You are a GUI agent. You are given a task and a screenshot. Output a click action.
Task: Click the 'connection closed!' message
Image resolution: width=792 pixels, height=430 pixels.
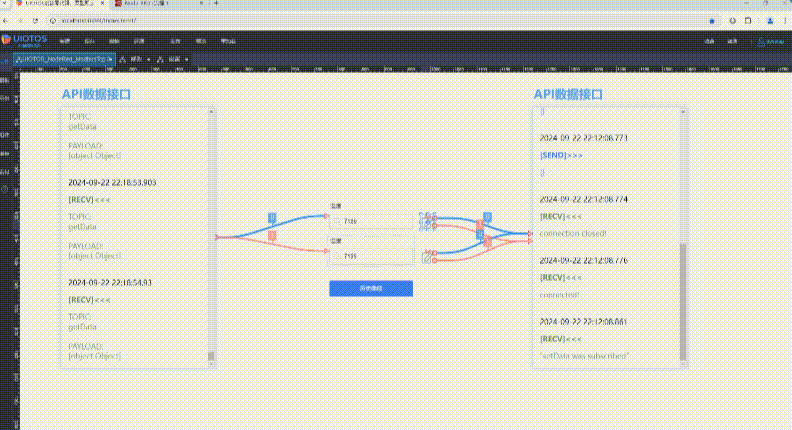tap(573, 233)
